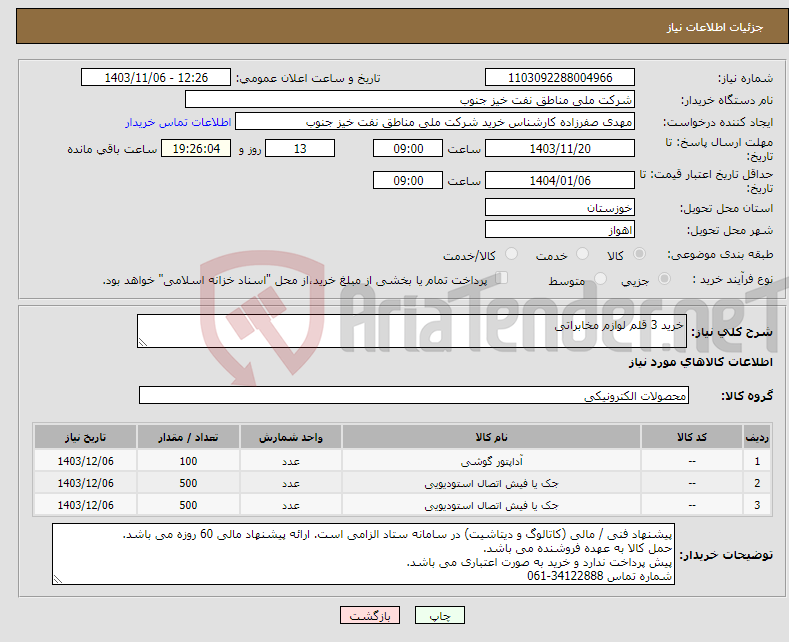Click the resize handle of description box
789x642 pixels.
[x=143, y=342]
